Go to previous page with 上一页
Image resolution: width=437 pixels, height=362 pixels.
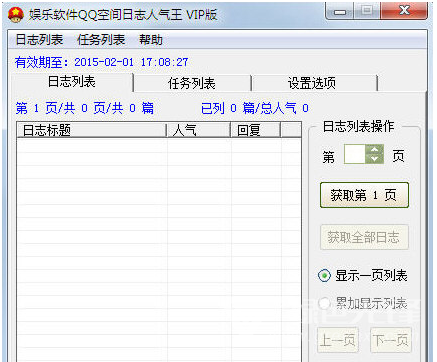338,340
